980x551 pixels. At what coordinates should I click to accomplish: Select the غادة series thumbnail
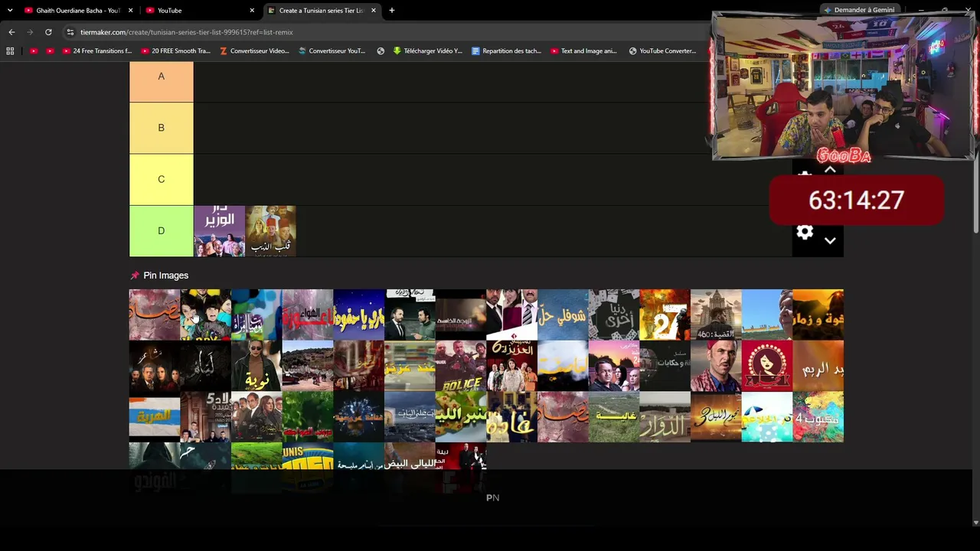coord(511,417)
